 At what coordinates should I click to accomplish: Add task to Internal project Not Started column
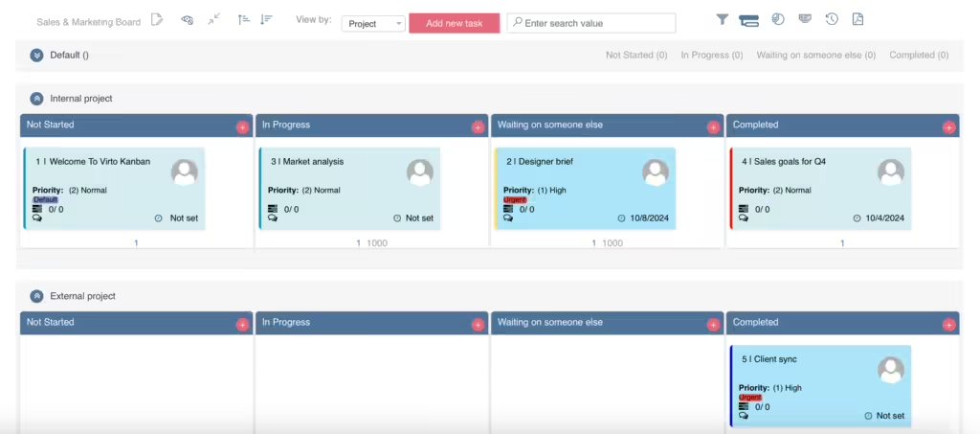click(242, 127)
